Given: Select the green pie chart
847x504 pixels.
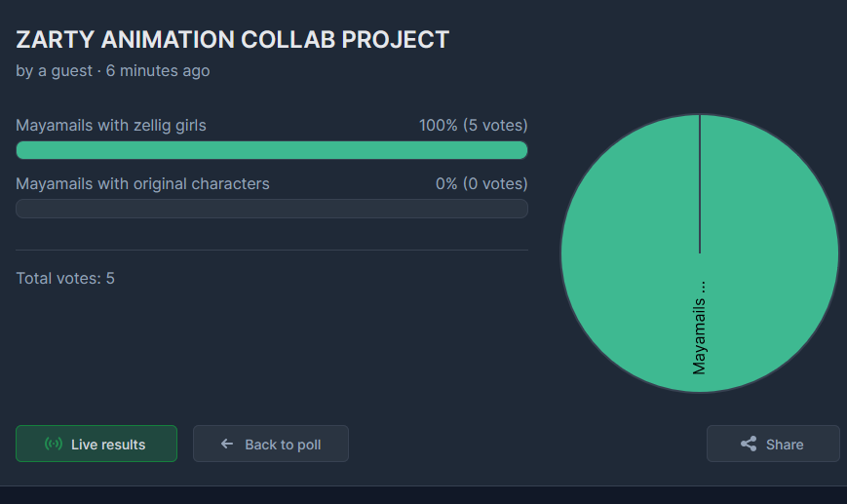Looking at the screenshot, I should (x=700, y=253).
